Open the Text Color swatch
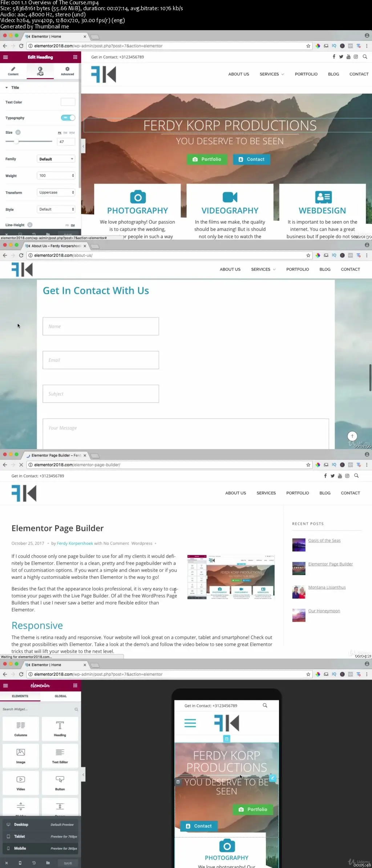This screenshot has width=372, height=868. (x=68, y=102)
